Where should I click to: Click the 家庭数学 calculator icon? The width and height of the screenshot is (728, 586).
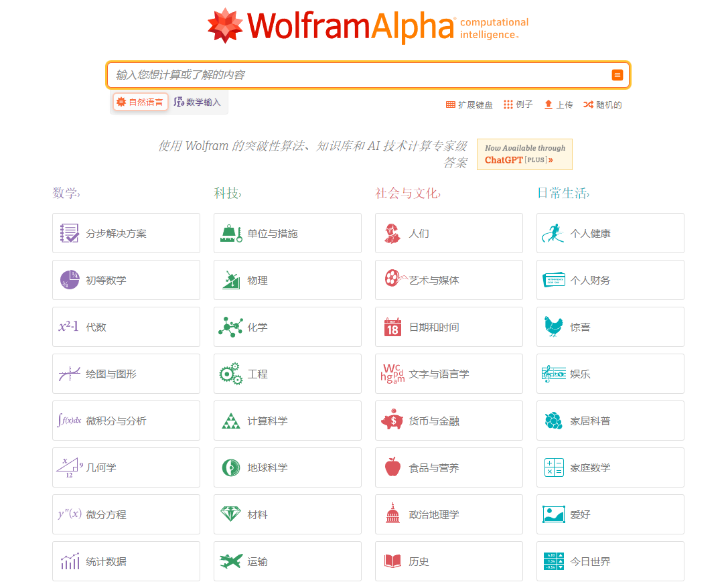(554, 467)
